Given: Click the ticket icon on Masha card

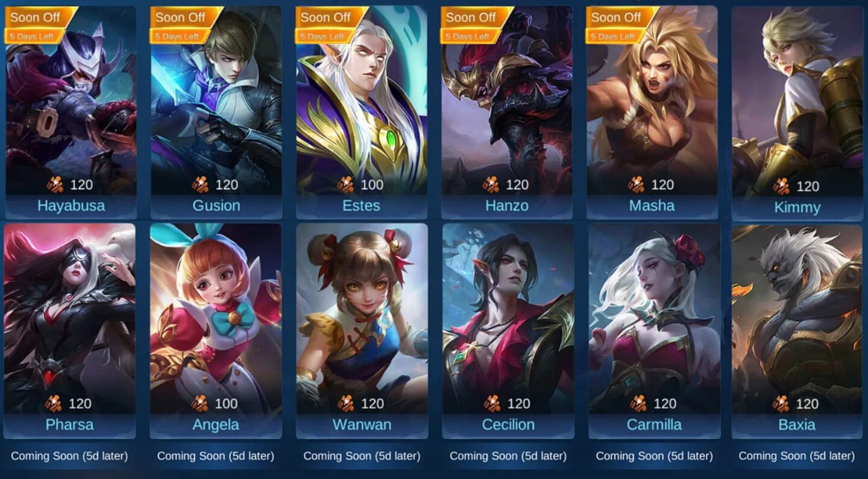Looking at the screenshot, I should (x=636, y=184).
